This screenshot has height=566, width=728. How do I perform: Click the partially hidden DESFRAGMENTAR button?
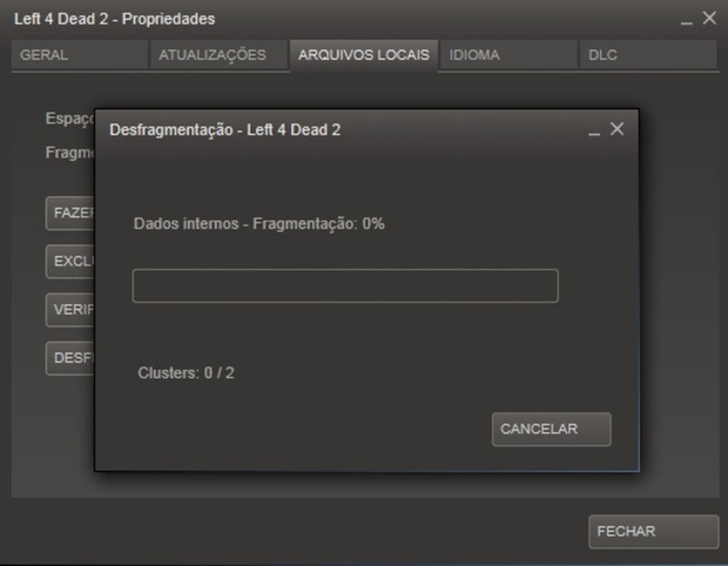click(x=70, y=358)
